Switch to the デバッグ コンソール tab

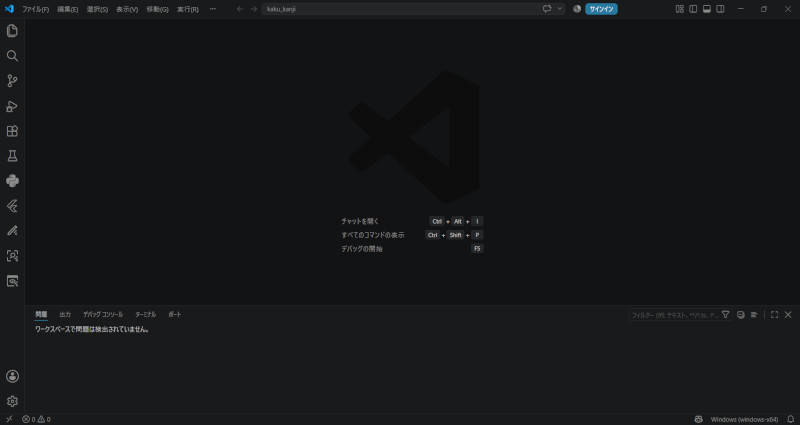click(103, 314)
